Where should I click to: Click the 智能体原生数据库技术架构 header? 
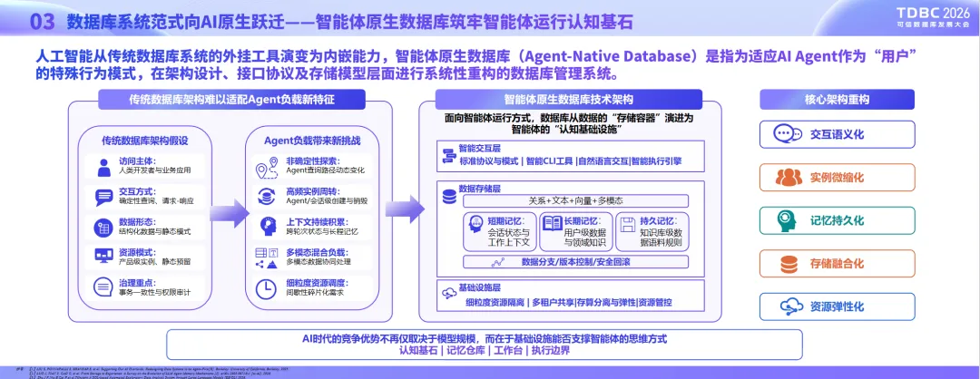coord(569,99)
